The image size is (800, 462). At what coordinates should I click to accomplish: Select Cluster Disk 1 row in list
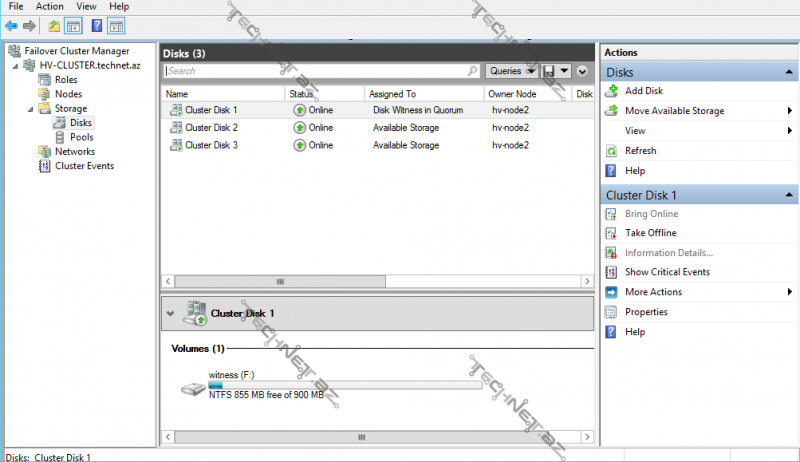[x=378, y=110]
